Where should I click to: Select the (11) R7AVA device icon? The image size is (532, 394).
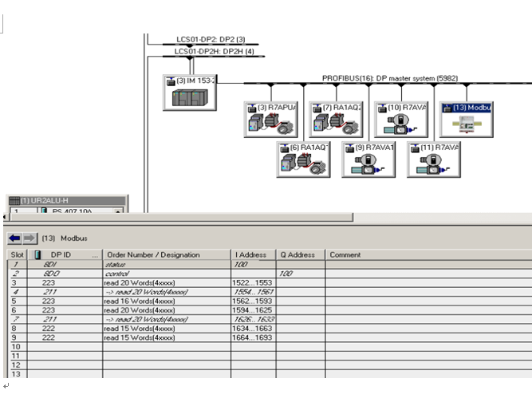tap(433, 164)
